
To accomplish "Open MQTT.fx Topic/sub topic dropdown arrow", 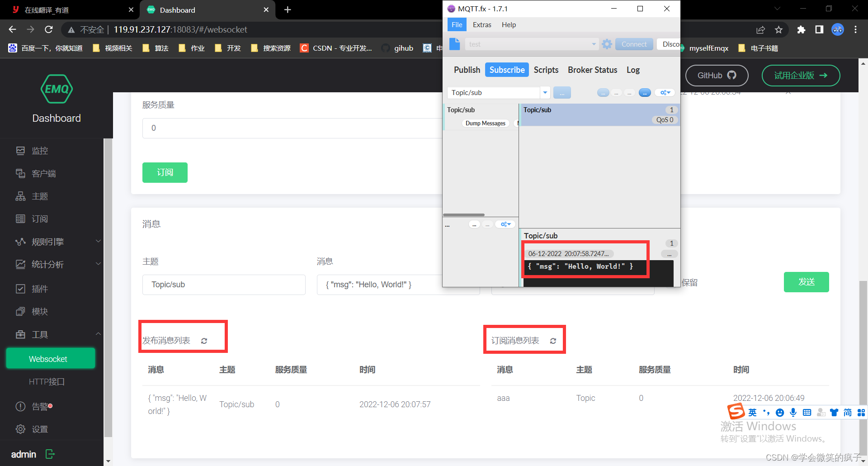I will [x=545, y=93].
